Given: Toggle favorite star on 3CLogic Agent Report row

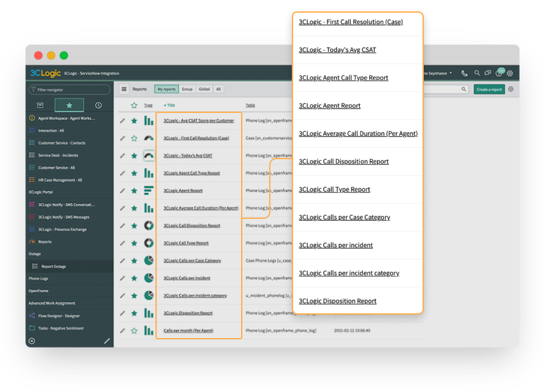Looking at the screenshot, I should click(x=134, y=191).
